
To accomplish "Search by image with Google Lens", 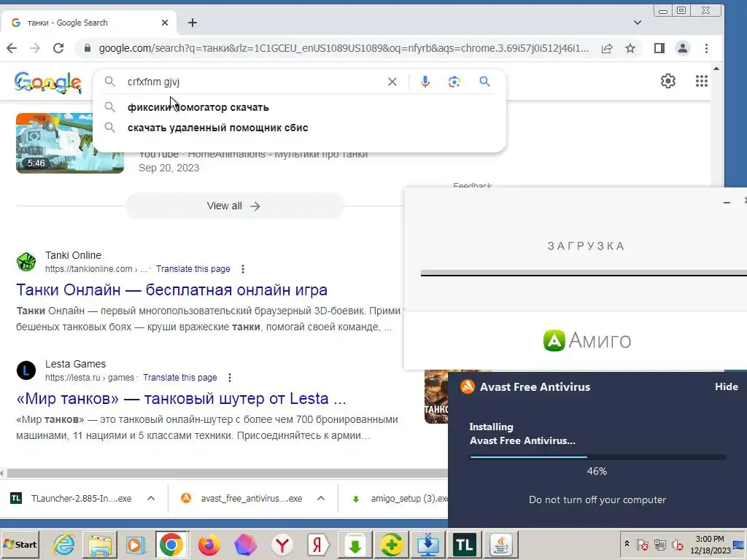I will [454, 82].
